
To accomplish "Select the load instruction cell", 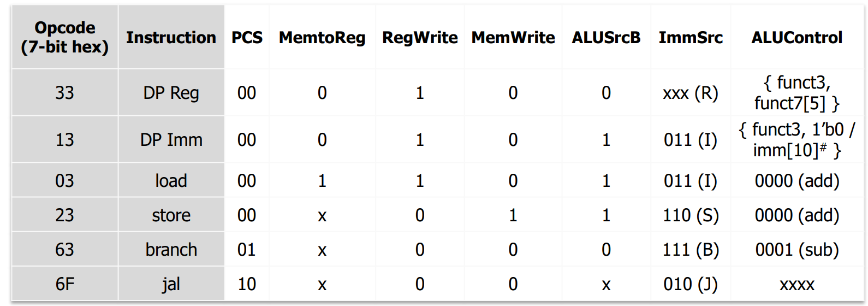I will (x=171, y=181).
